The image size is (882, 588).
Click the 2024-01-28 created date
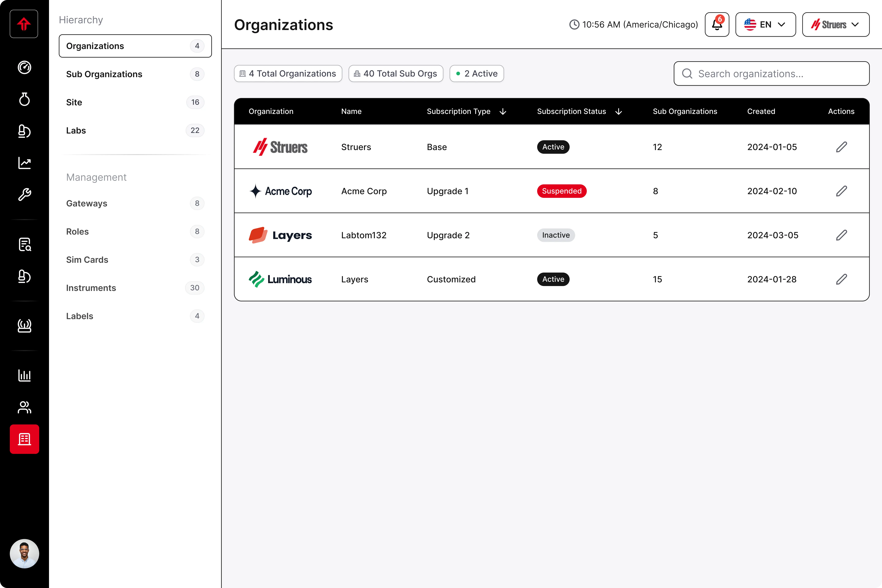[772, 279]
